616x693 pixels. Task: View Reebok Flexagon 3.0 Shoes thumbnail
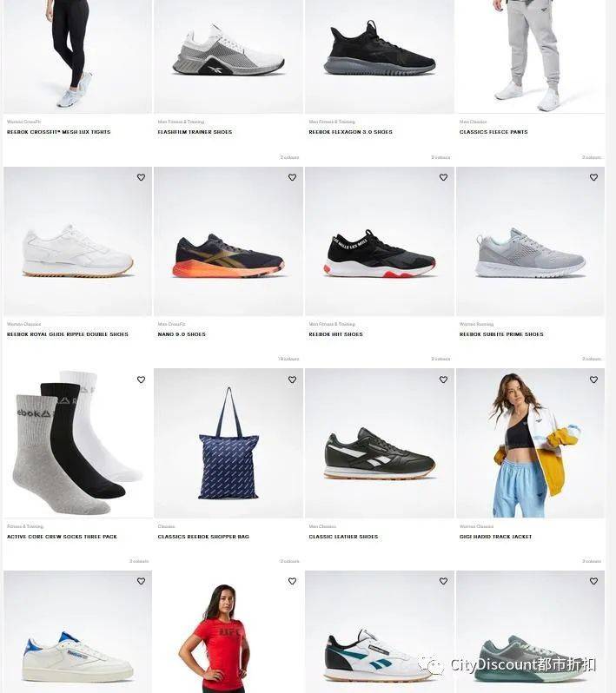click(380, 56)
